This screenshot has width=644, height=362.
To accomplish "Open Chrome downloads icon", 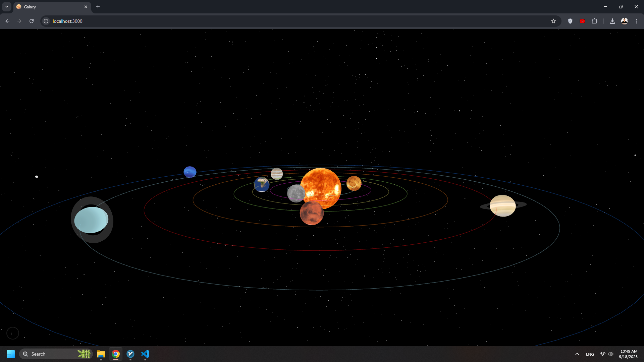I will point(612,21).
